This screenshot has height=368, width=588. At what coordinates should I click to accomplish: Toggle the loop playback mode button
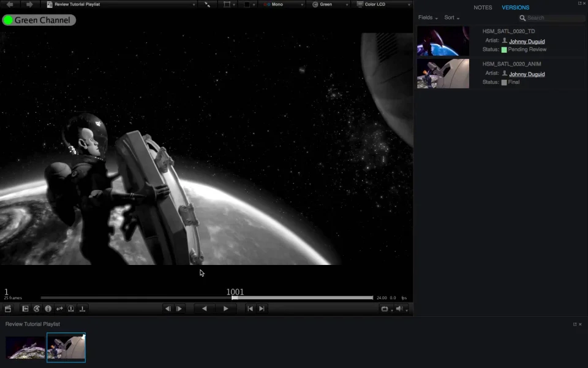click(385, 309)
